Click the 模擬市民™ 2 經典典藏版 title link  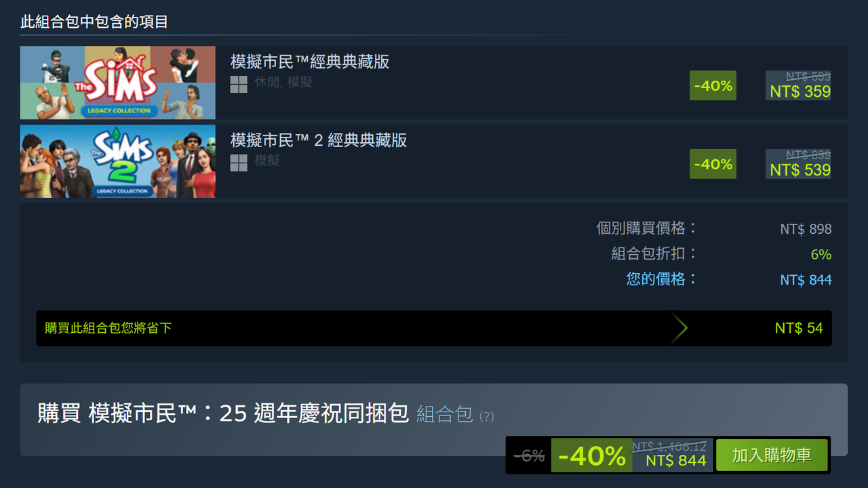tap(319, 140)
